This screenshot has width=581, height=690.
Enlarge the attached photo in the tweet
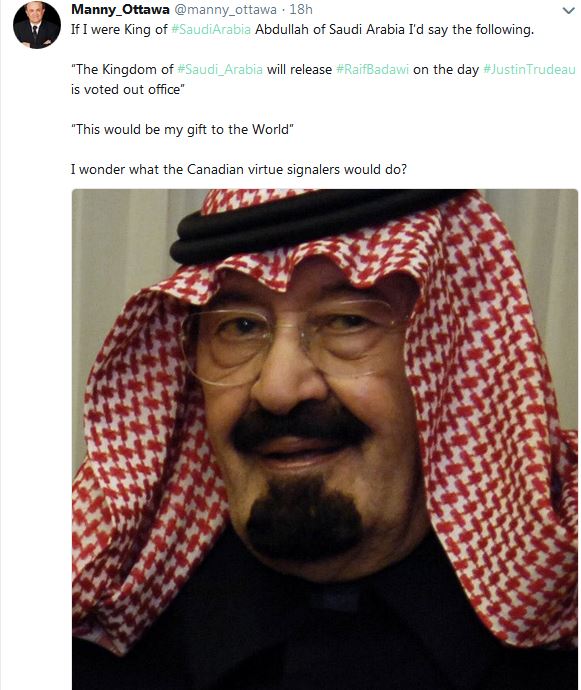tap(325, 439)
